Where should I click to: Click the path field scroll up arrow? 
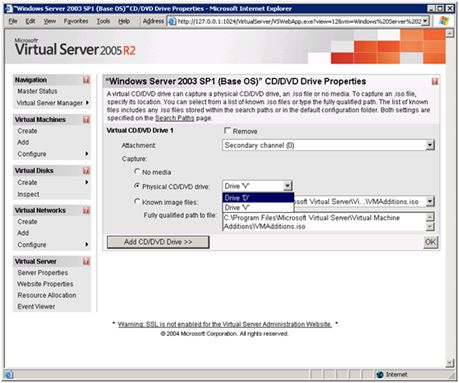point(430,217)
